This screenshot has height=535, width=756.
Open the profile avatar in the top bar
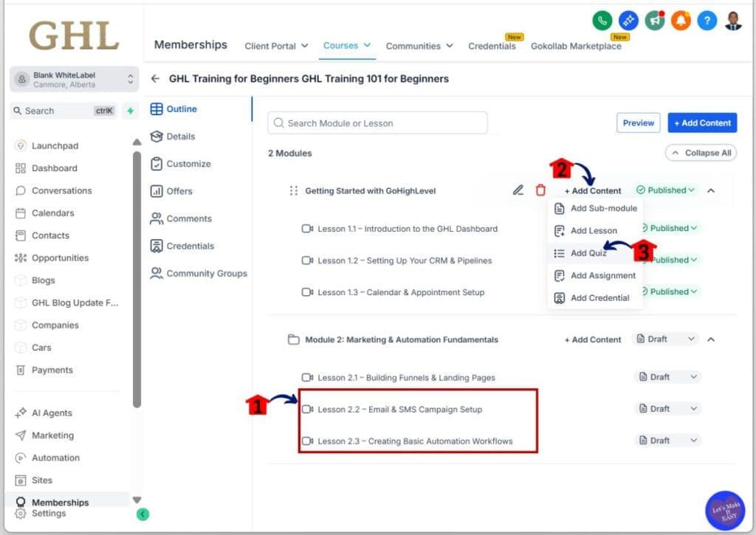click(x=732, y=21)
